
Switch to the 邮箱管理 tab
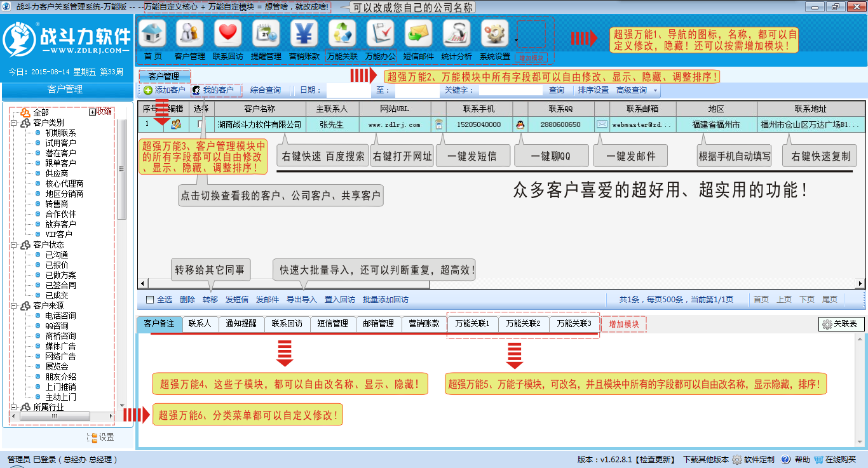point(378,324)
